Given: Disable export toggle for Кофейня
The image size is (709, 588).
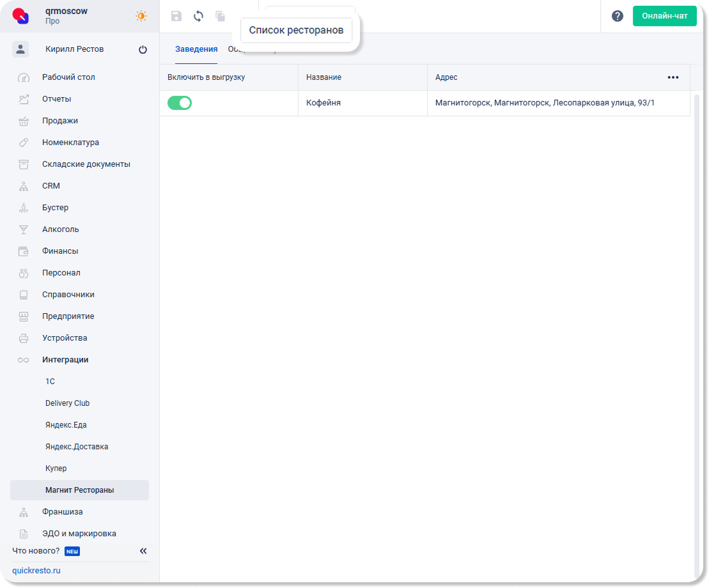Looking at the screenshot, I should (180, 103).
